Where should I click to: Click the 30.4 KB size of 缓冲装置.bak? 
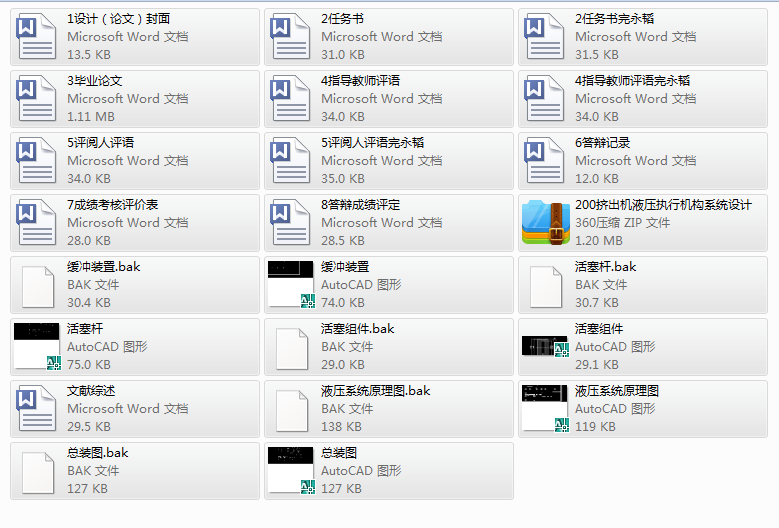(89, 303)
